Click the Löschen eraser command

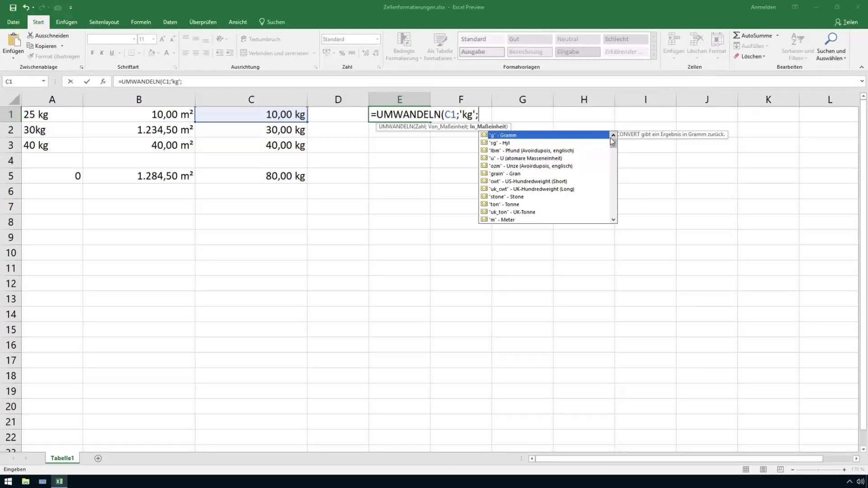click(x=749, y=56)
